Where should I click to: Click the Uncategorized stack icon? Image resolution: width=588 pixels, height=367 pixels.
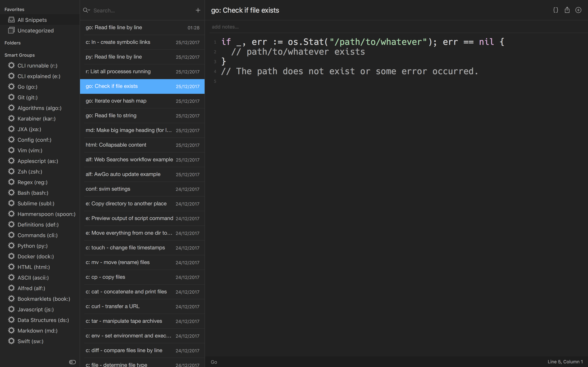pos(11,30)
